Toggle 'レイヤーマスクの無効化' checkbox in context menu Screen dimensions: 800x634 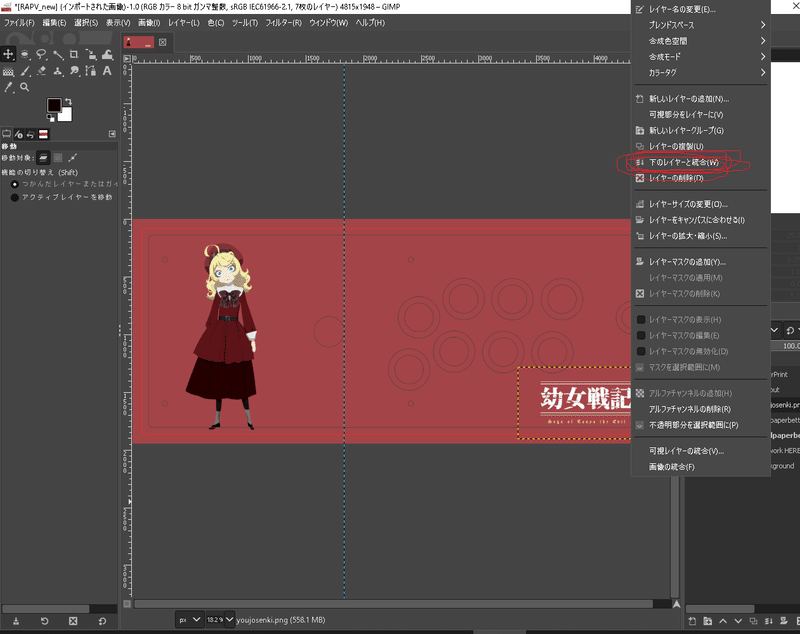click(x=641, y=351)
